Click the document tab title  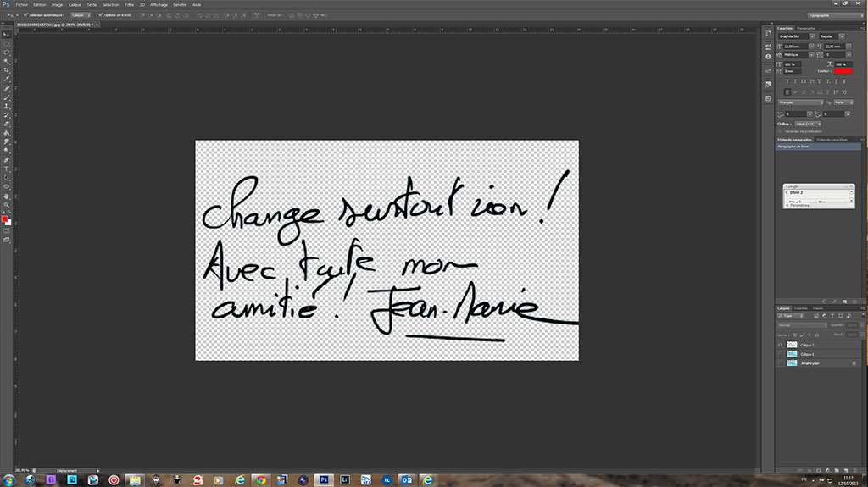point(54,25)
